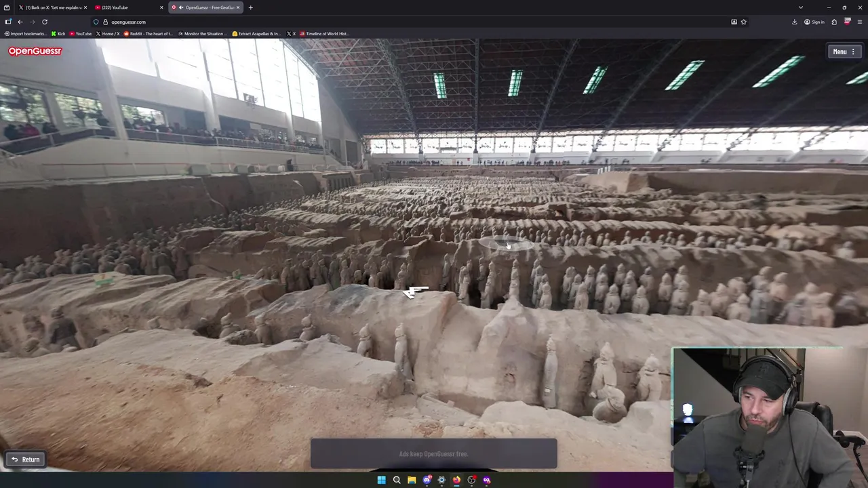Open Settings from the taskbar
Image resolution: width=868 pixels, height=488 pixels.
pos(441,480)
